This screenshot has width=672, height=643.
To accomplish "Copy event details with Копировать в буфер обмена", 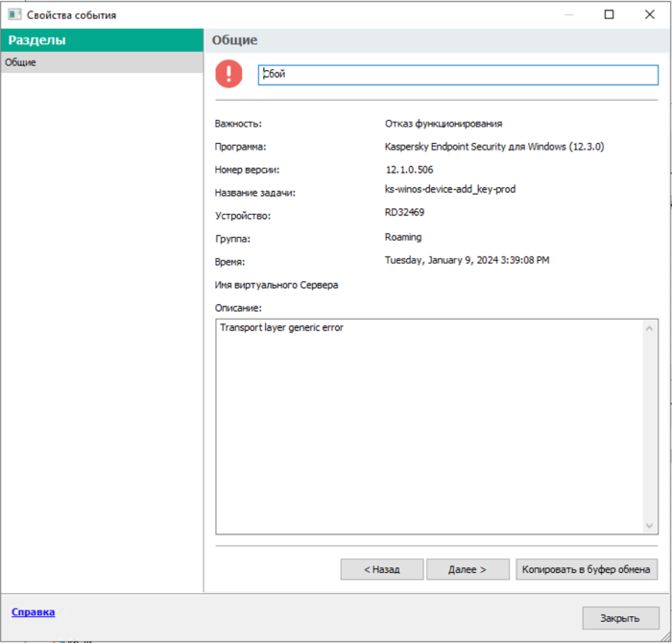I will 587,569.
